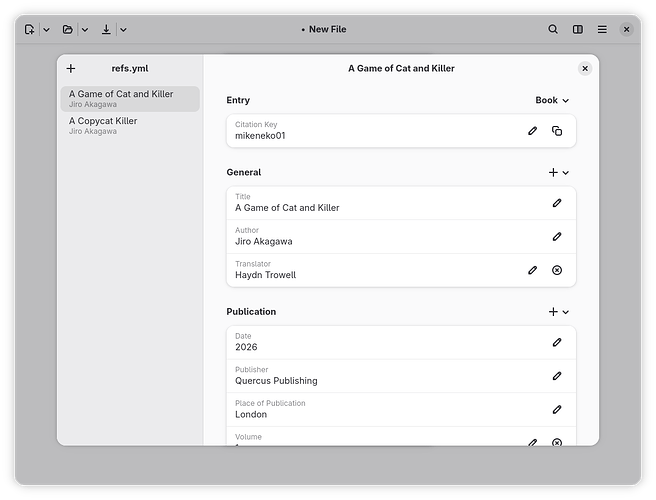
Task: Edit the Translator field
Action: pos(532,270)
